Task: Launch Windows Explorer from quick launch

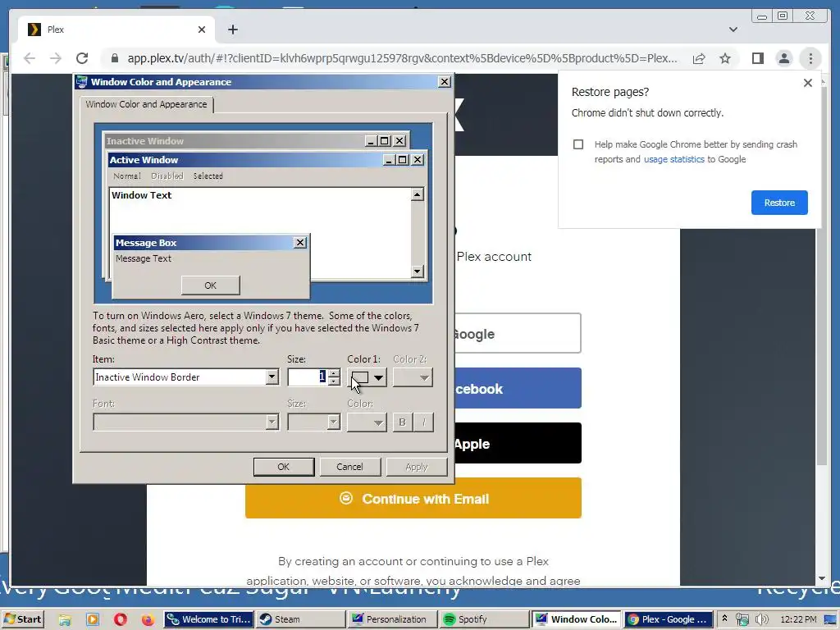Action: click(x=65, y=620)
